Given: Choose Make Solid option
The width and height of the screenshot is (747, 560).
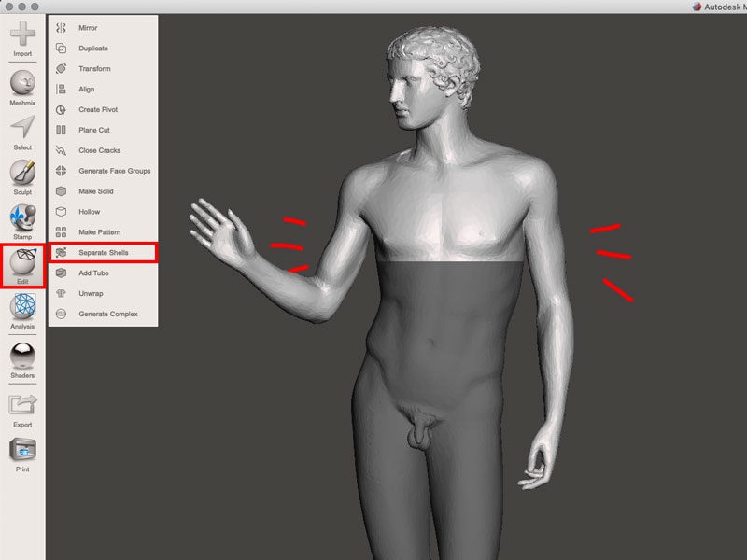Looking at the screenshot, I should (95, 191).
